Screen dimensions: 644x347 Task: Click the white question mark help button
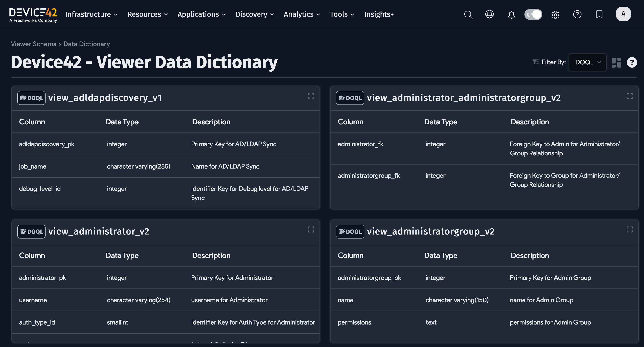pos(632,62)
